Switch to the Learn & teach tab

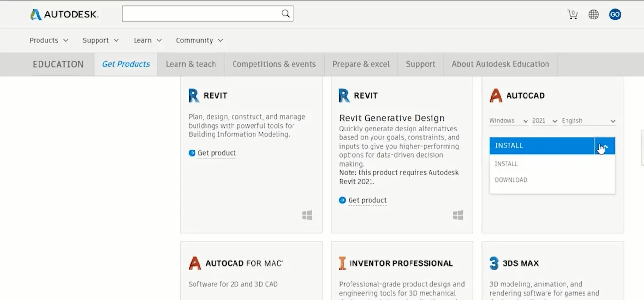pyautogui.click(x=191, y=64)
